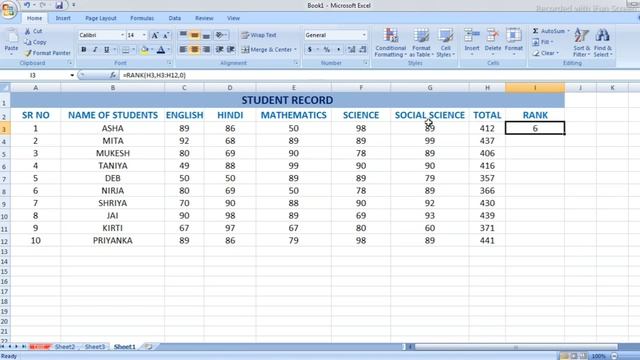The width and height of the screenshot is (640, 360).
Task: Open Cell Styles gallery
Action: 445,42
